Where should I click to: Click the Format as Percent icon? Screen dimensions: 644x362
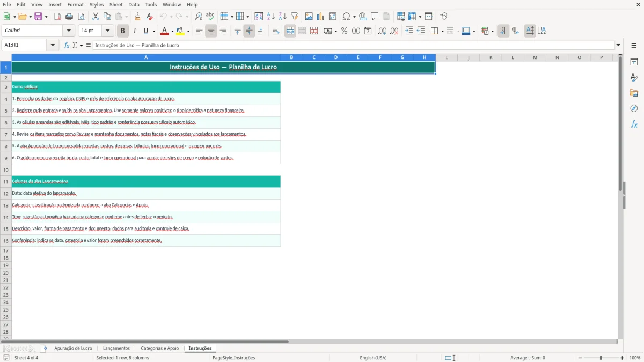tap(345, 31)
